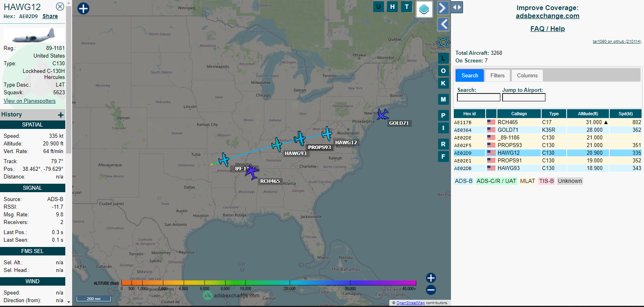Click the TIS-B legend swatch

click(546, 181)
